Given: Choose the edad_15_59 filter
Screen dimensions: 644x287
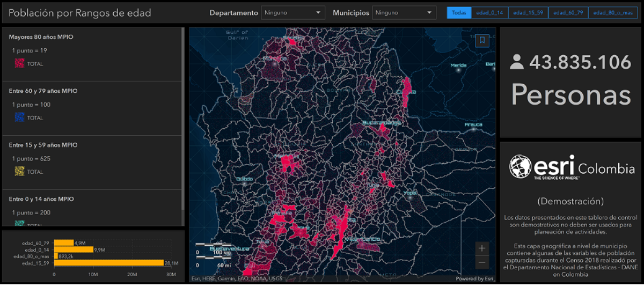Looking at the screenshot, I should point(529,13).
